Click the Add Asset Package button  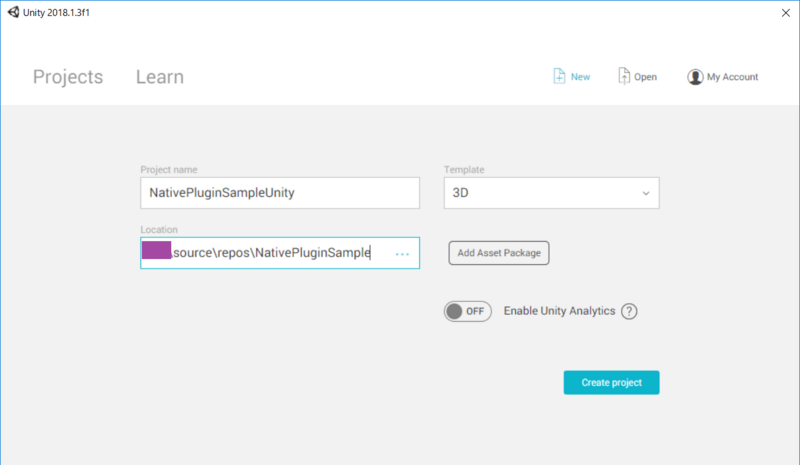499,253
